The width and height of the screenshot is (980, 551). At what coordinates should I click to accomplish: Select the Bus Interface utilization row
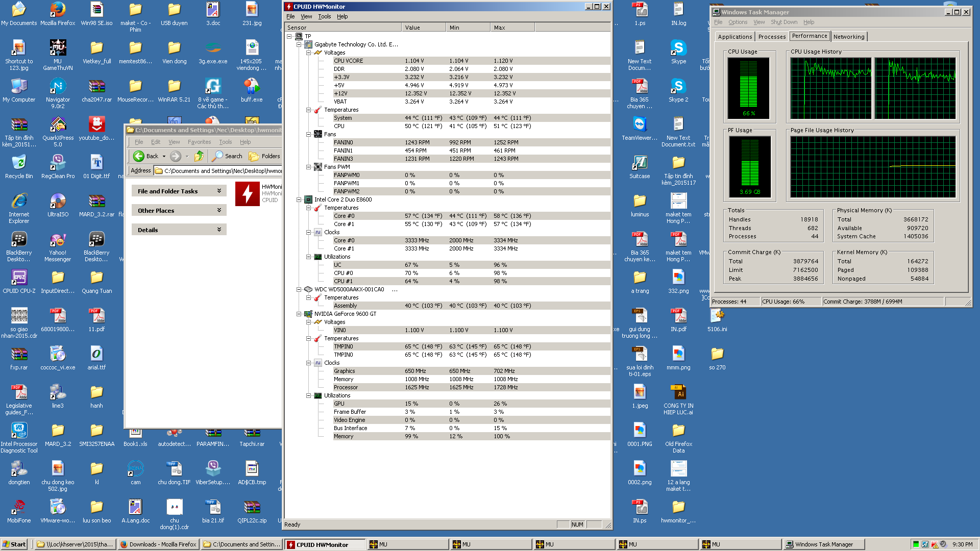tap(471, 428)
